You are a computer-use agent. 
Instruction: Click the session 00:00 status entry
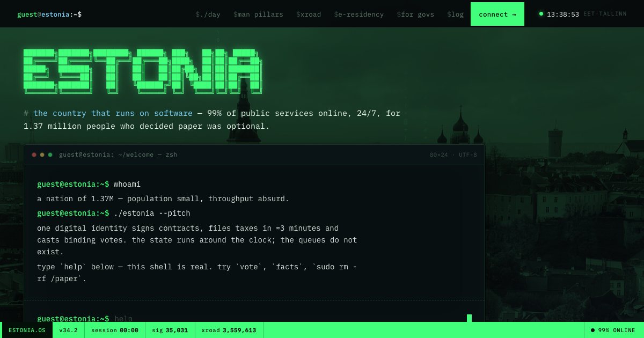[x=115, y=330]
